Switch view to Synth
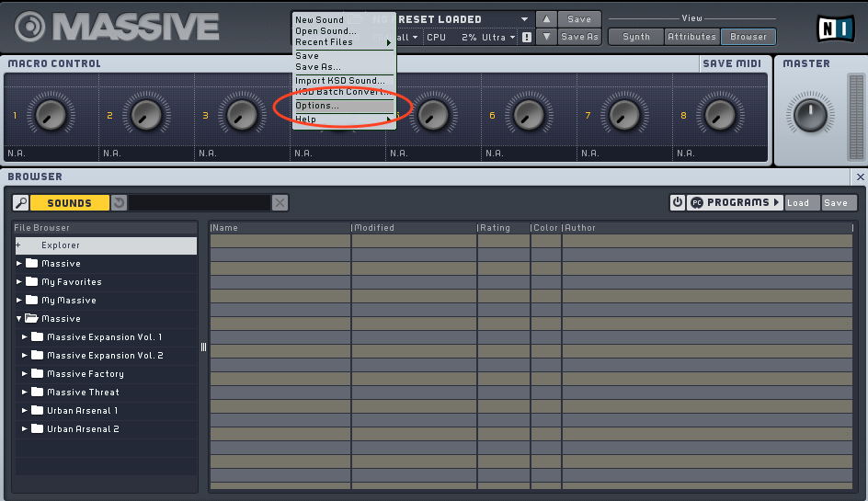Screen dimensions: 868x501 636,38
